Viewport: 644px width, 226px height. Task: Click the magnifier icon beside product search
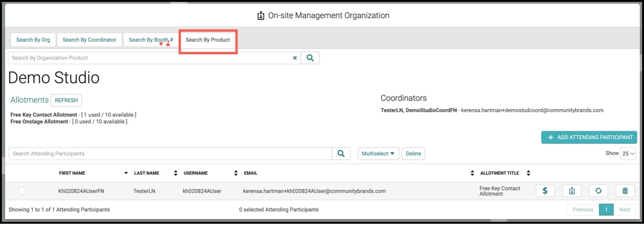[x=310, y=58]
